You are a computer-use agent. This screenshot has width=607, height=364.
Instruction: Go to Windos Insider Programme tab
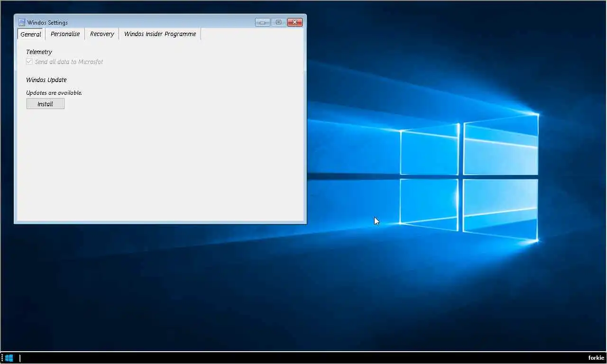(160, 34)
